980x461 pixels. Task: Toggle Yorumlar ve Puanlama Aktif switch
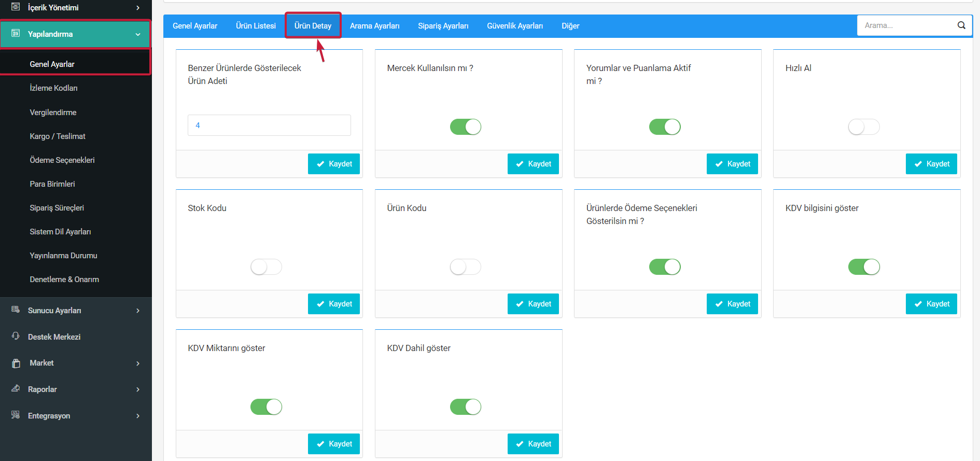pos(665,127)
